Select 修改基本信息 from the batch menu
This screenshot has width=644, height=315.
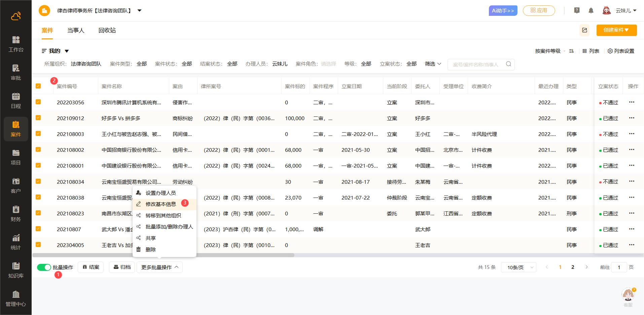(x=160, y=204)
